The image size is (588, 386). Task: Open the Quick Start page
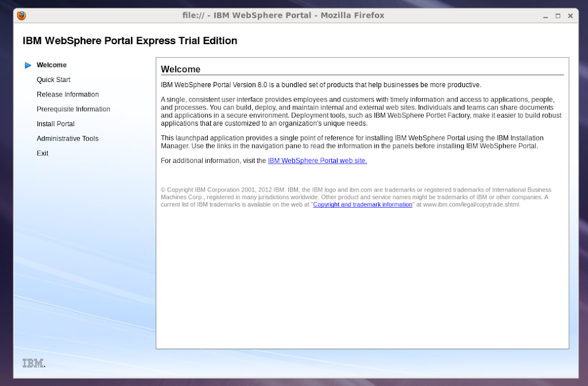pos(53,80)
